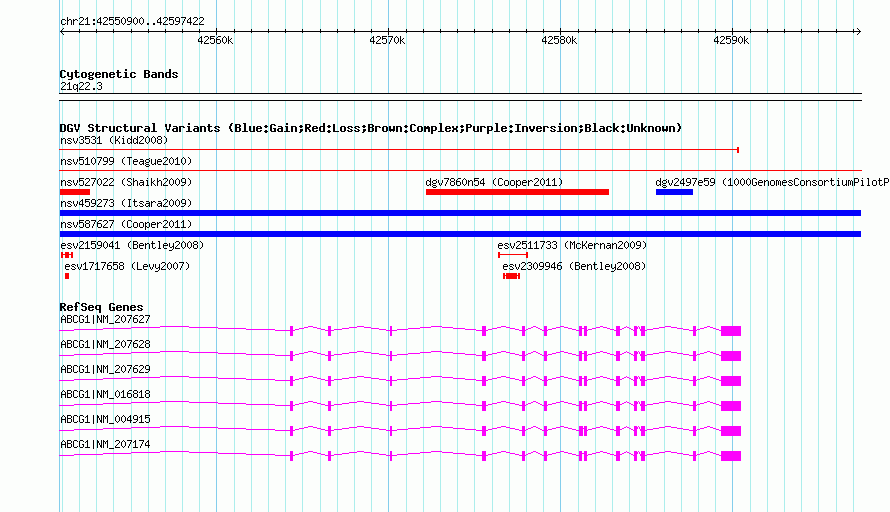Open variant esv2159041 (Bentley2008) label
Image resolution: width=890 pixels, height=512 pixels.
tap(132, 245)
